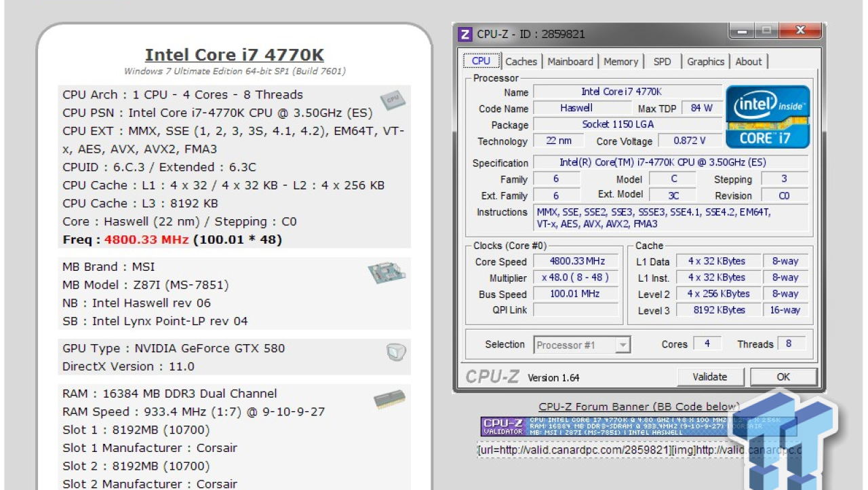Click the Core Voltage value 0.872 V
The height and width of the screenshot is (490, 868).
689,141
